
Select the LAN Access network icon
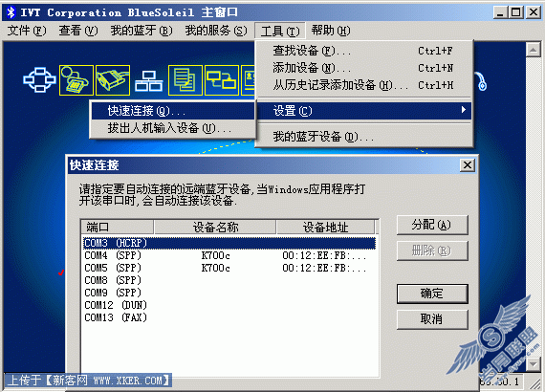[149, 80]
